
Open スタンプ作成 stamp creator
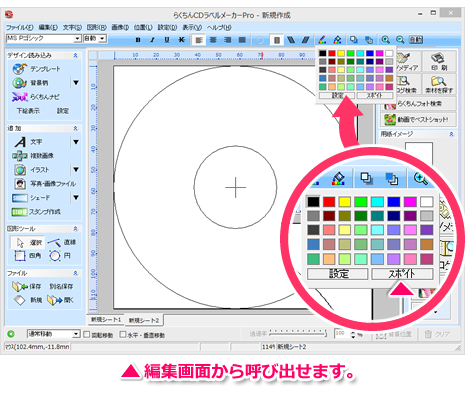pyautogui.click(x=36, y=212)
